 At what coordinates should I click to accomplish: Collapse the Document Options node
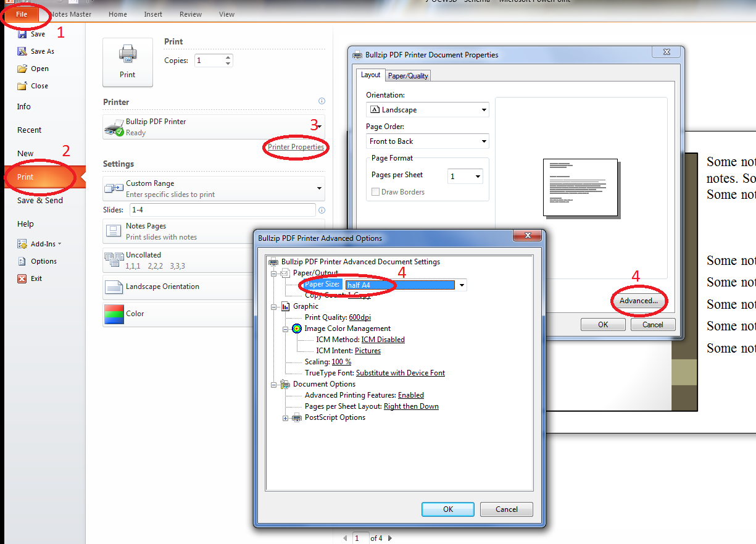[274, 384]
